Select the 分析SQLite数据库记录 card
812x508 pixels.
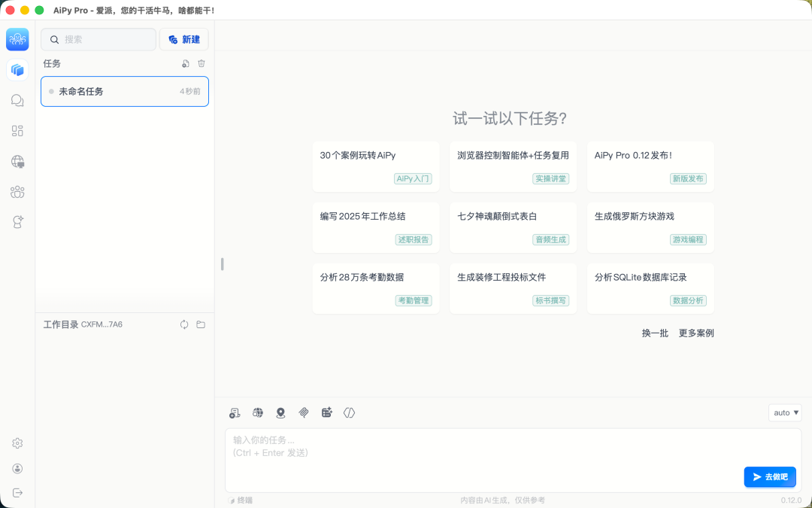point(650,288)
